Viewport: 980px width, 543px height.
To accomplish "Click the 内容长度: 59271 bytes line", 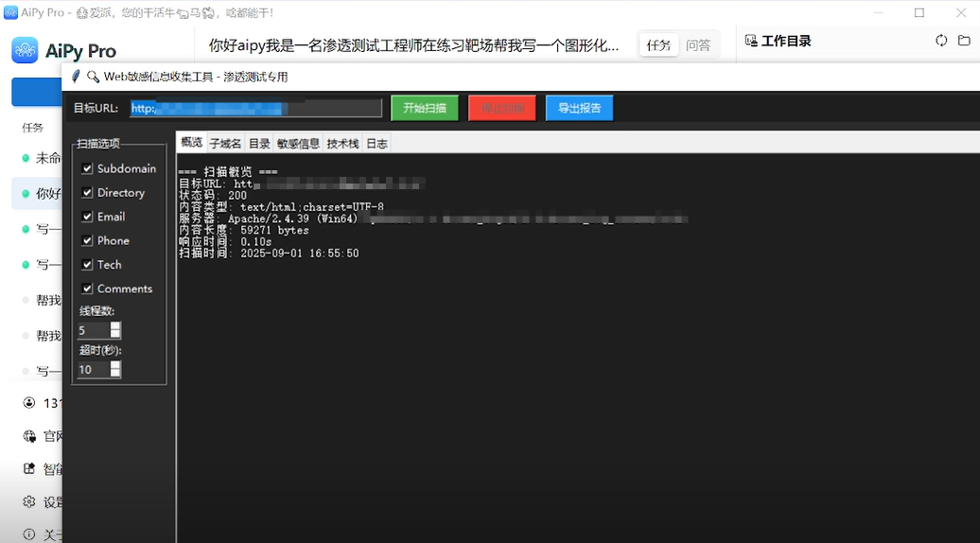I will point(244,230).
